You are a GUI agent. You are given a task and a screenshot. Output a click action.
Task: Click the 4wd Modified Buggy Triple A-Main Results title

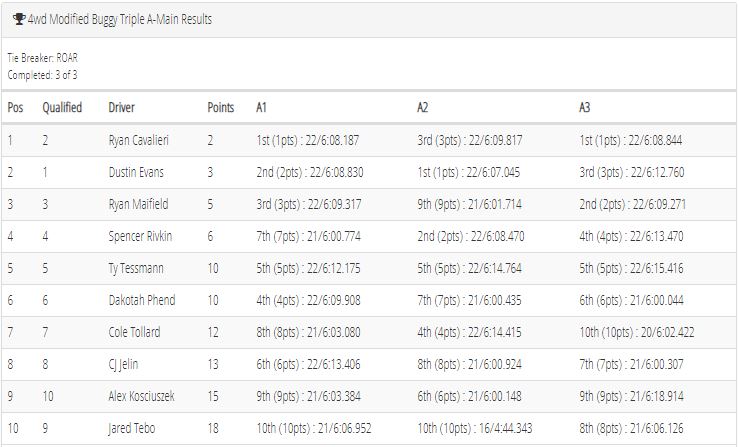(120, 19)
